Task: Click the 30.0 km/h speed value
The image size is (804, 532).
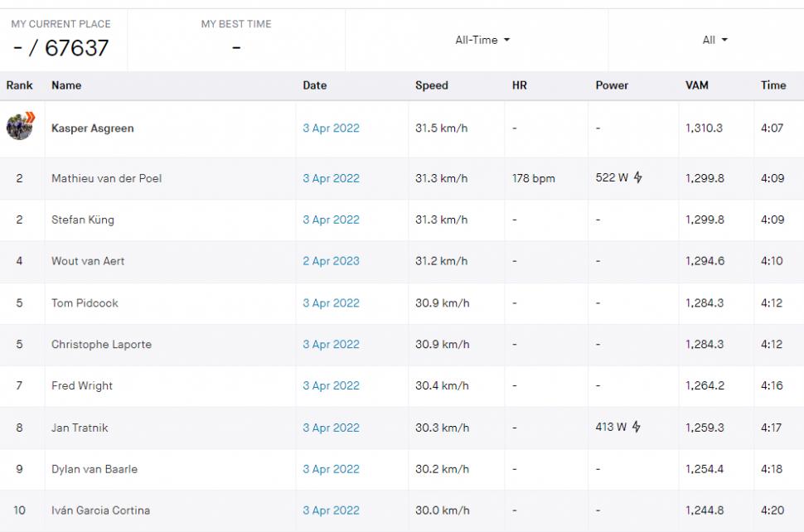Action: (442, 510)
